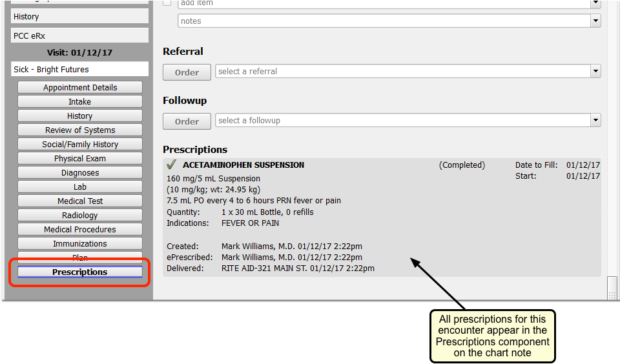This screenshot has height=364, width=620.
Task: Click the (Completed) status text
Action: click(x=462, y=165)
